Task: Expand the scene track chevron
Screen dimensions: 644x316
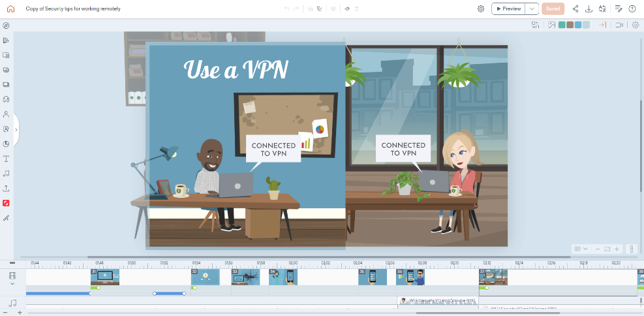Action: pos(12,283)
